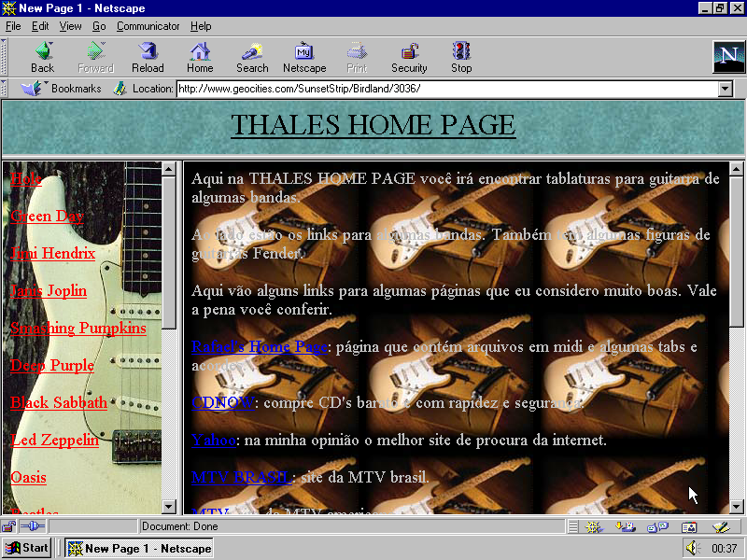
Task: Open the Led Zeppelin link
Action: (x=55, y=440)
